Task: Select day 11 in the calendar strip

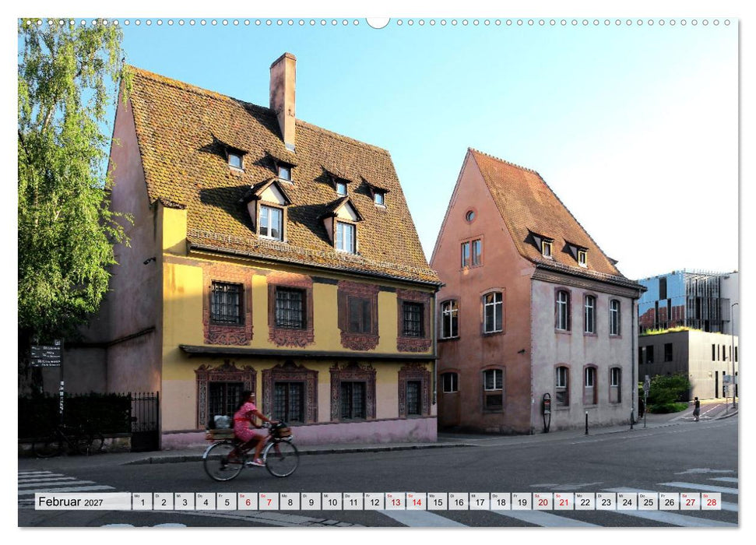Action: pos(353,501)
